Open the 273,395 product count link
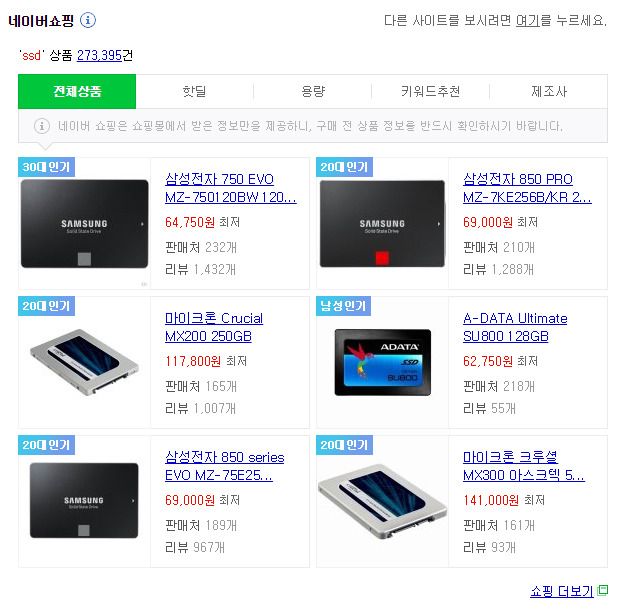 point(99,55)
